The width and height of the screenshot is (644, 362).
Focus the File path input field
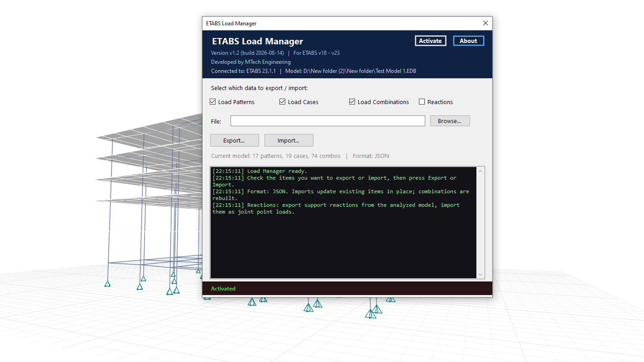pyautogui.click(x=328, y=121)
